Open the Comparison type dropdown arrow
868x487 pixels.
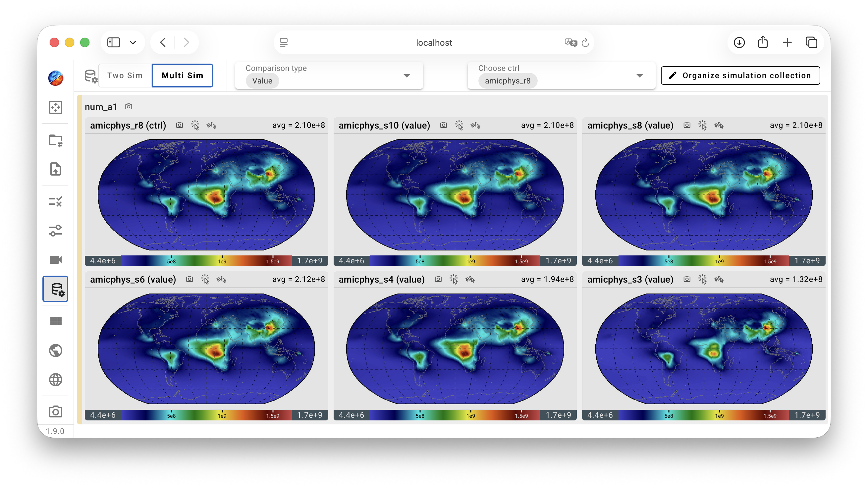[x=407, y=76]
